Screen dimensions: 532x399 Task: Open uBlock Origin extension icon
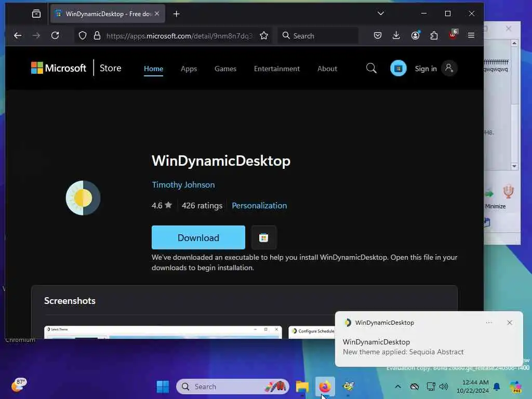pos(453,35)
